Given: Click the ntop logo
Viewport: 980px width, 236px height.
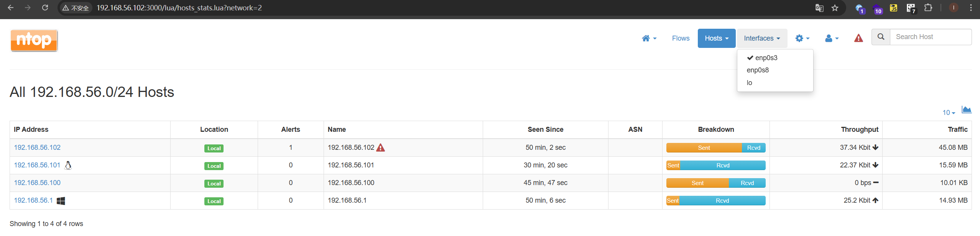Looking at the screenshot, I should (x=34, y=40).
